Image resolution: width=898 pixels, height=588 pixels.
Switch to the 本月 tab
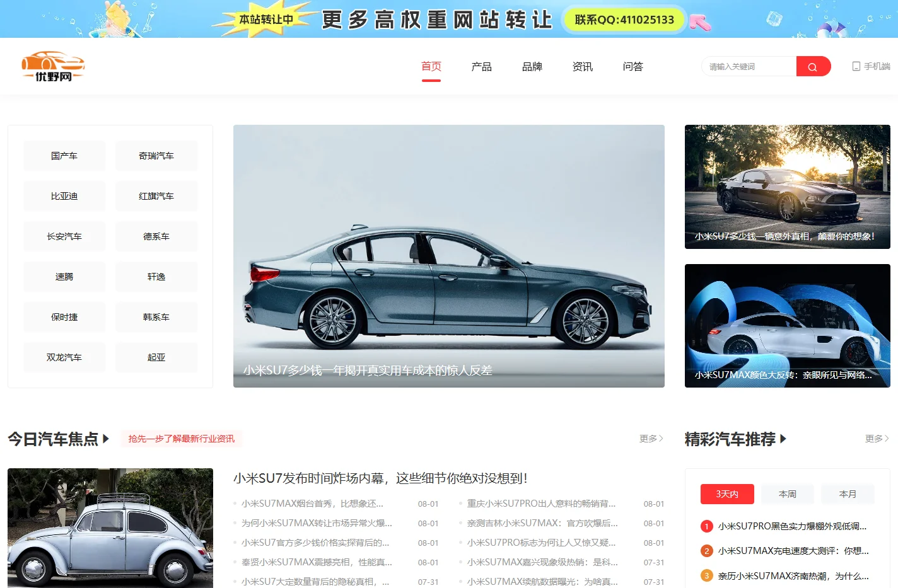point(848,494)
